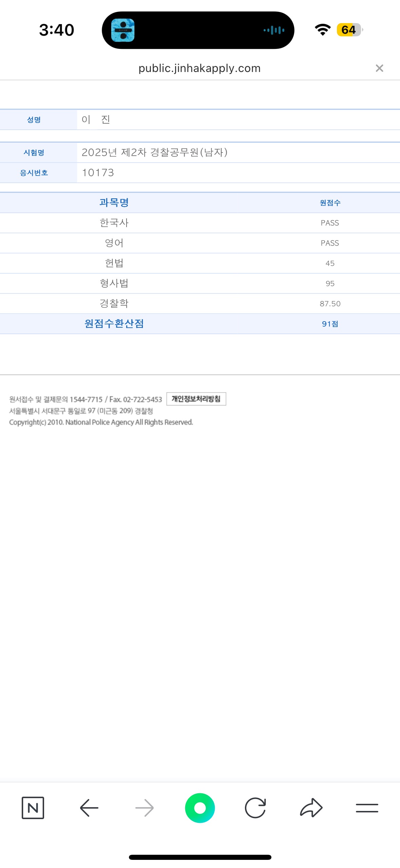Tap the Naver N home icon
The width and height of the screenshot is (400, 868).
(33, 808)
